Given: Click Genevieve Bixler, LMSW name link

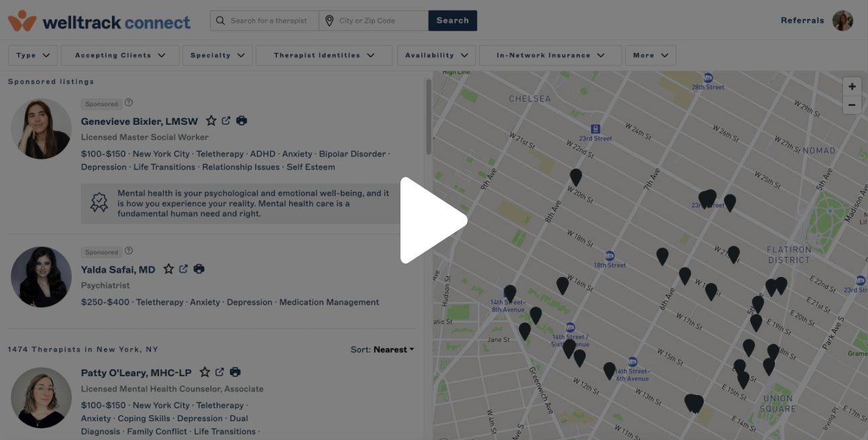Looking at the screenshot, I should pyautogui.click(x=139, y=121).
